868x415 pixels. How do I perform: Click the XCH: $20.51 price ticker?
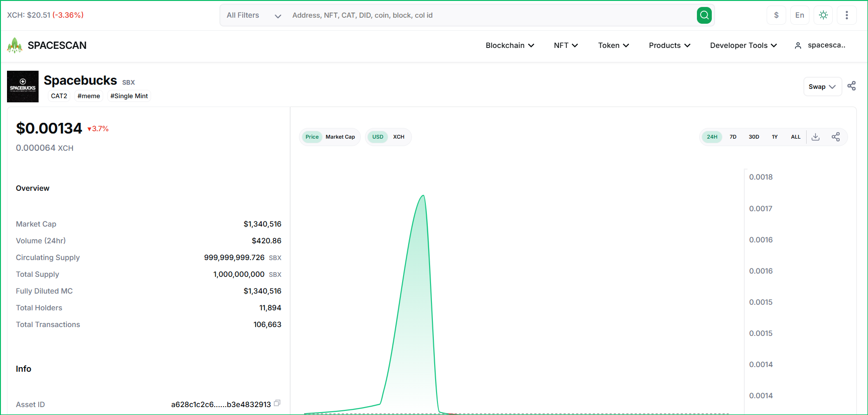tap(46, 15)
